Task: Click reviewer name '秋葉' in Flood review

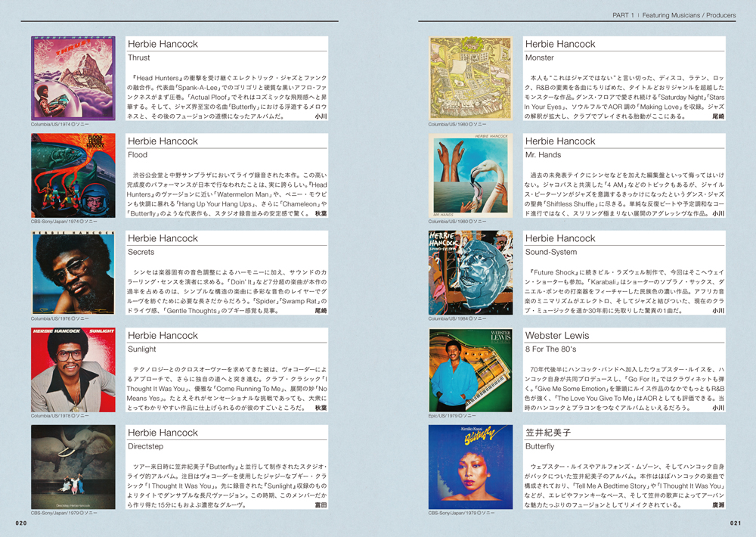Action: coord(321,213)
